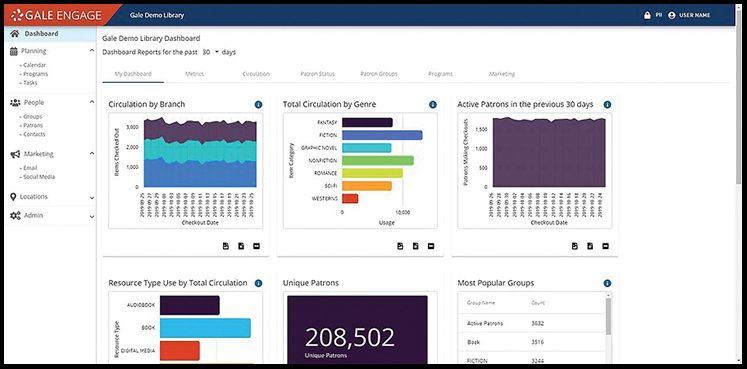Click the Most Popular Groups scrollbar
This screenshot has width=747, height=369.
[608, 317]
